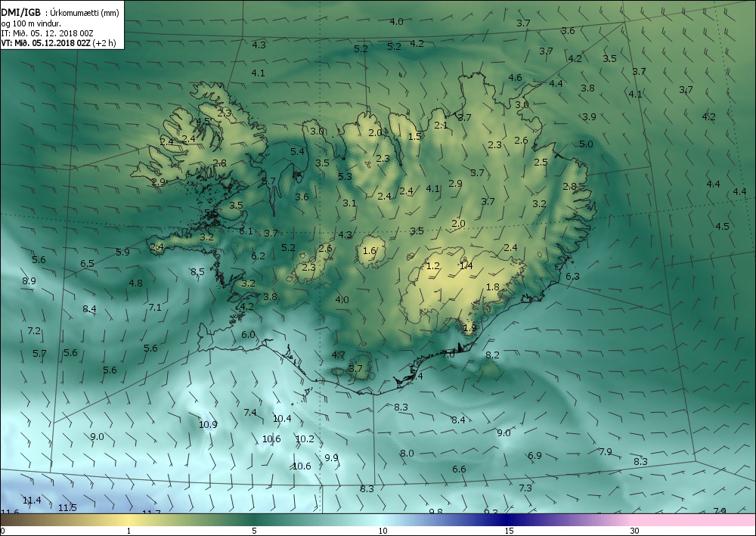Screen dimensions: 756x536
Task: Click the color scale label 10
Action: coord(383,531)
